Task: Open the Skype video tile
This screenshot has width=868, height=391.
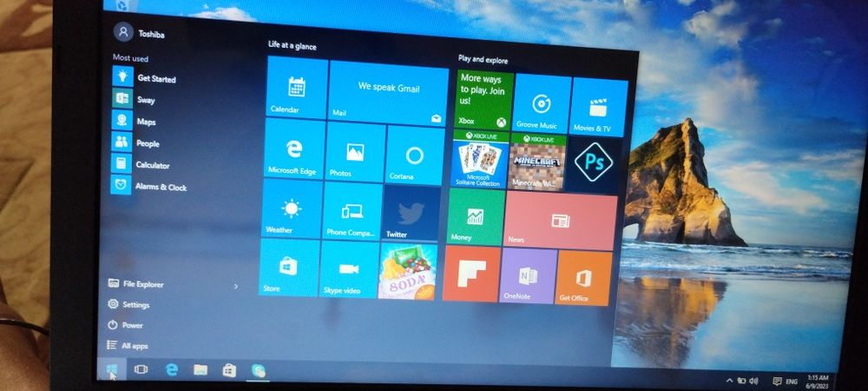Action: pyautogui.click(x=349, y=269)
